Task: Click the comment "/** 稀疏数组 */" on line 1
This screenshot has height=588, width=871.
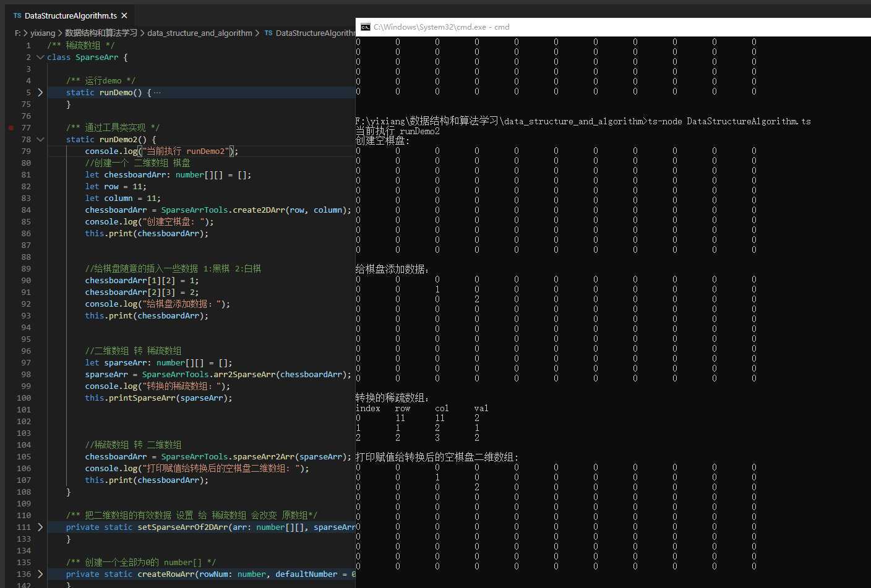Action: pyautogui.click(x=81, y=45)
